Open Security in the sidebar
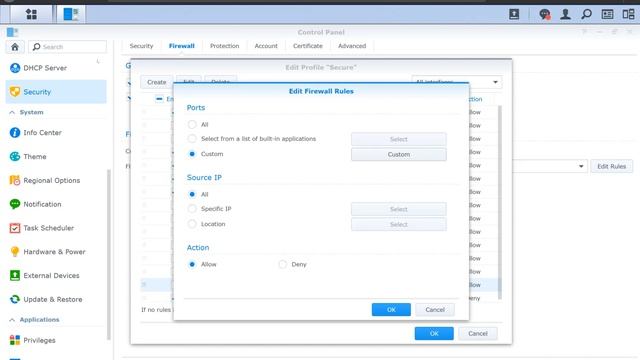 point(56,92)
